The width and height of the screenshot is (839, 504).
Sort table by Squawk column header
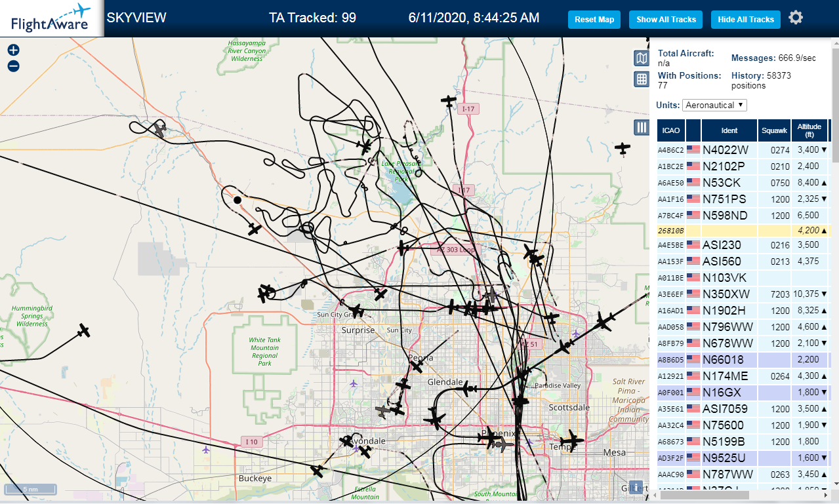[774, 130]
